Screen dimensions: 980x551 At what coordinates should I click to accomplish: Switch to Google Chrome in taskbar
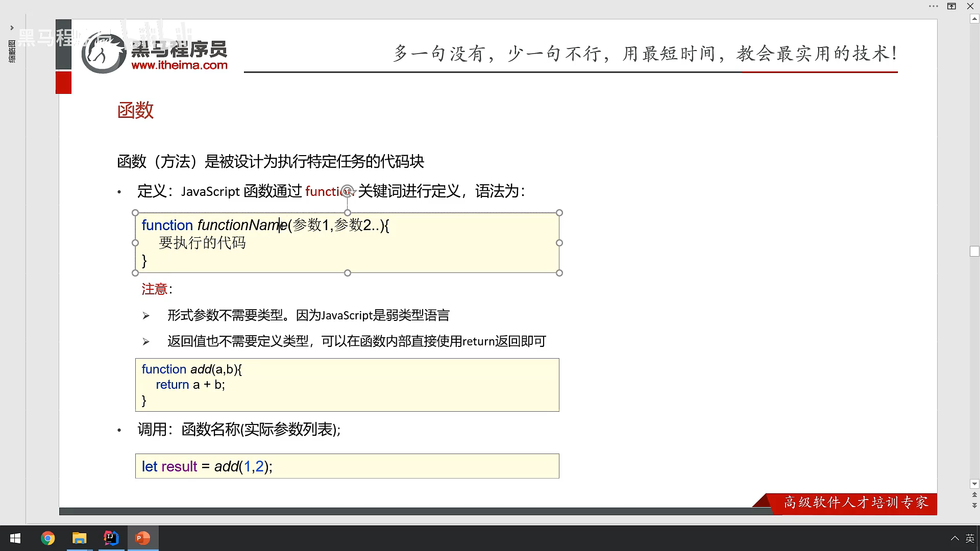click(x=47, y=538)
